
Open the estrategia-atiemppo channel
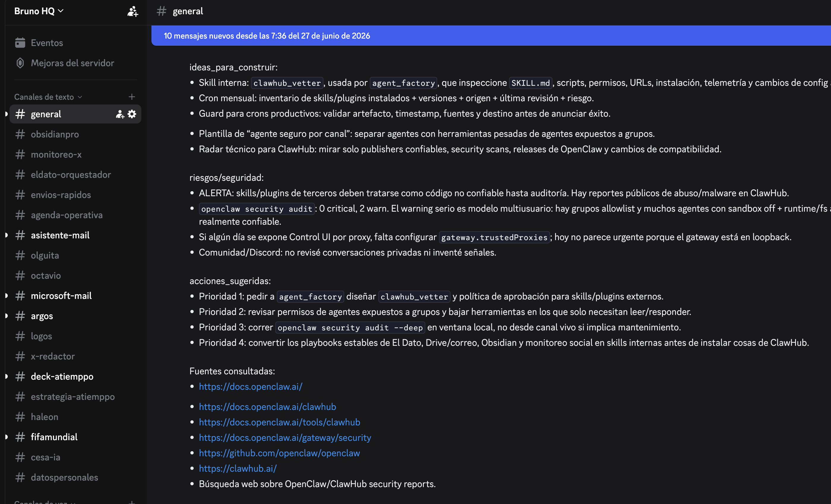pos(75,397)
